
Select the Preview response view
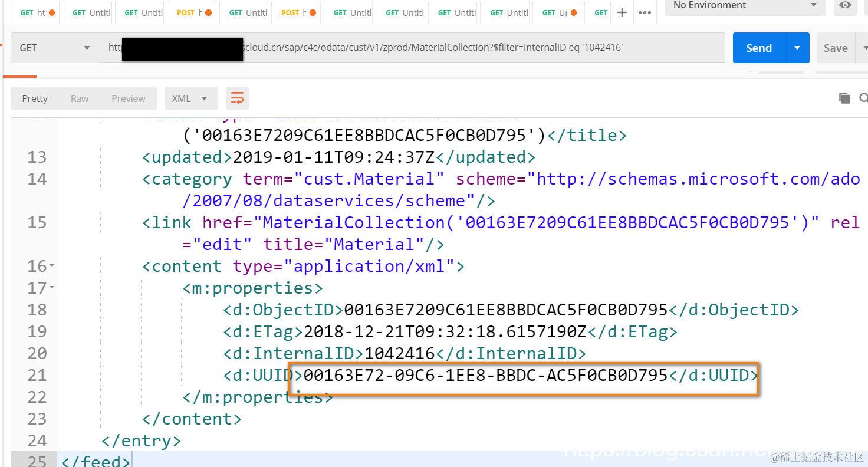click(x=129, y=98)
